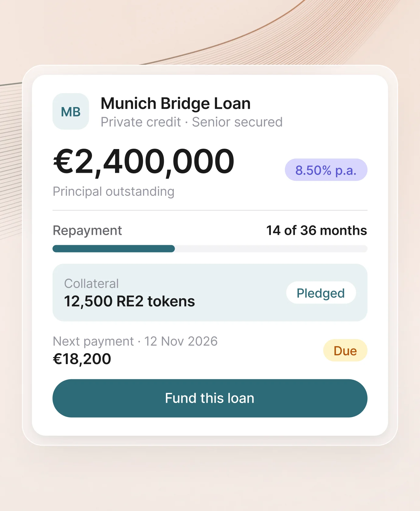
Task: Click the €2,400,000 principal amount
Action: 144,161
